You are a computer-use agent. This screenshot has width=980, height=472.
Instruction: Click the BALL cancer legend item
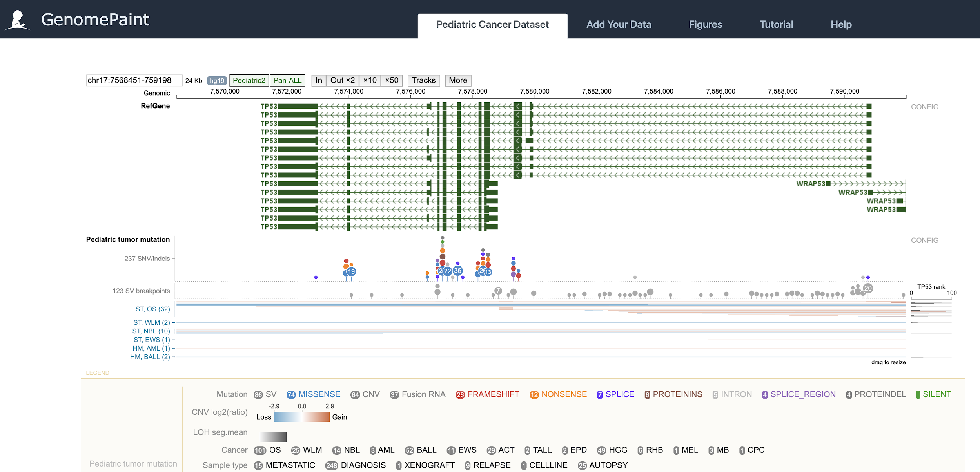coord(421,450)
